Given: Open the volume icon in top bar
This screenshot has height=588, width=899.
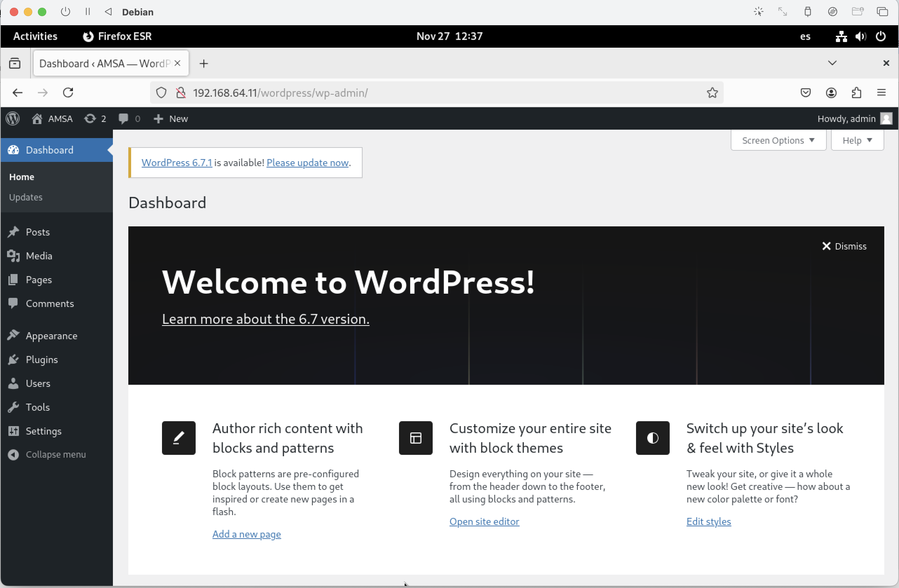Looking at the screenshot, I should click(861, 36).
